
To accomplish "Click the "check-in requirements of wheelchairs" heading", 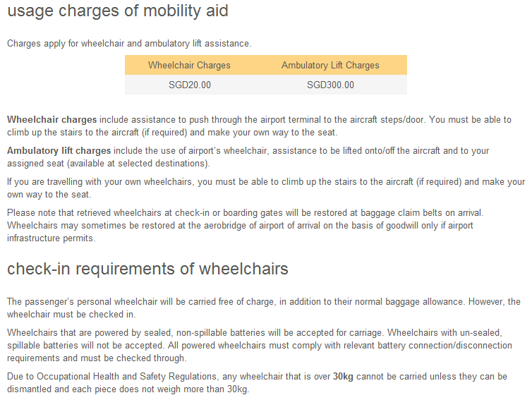I will [147, 269].
